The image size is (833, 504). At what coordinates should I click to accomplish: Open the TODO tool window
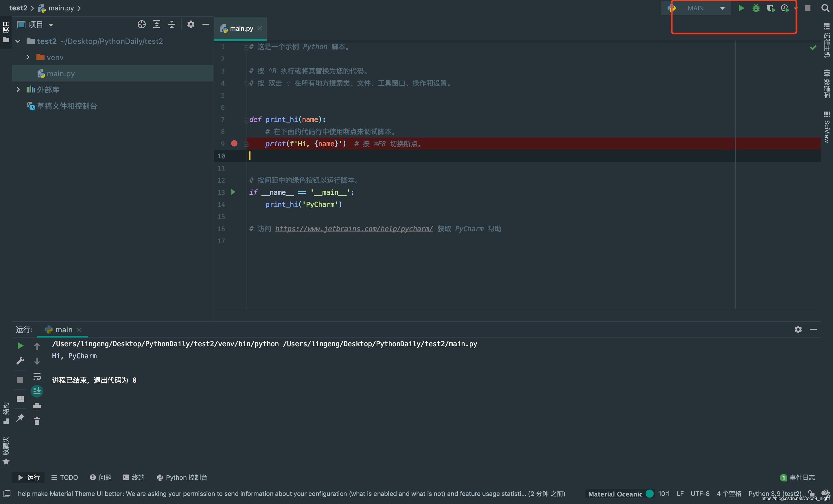(x=64, y=477)
